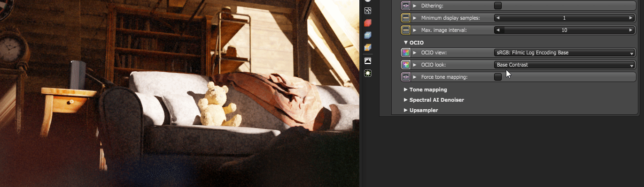Click the Force tone mapping label
This screenshot has width=644, height=187.
coord(444,77)
